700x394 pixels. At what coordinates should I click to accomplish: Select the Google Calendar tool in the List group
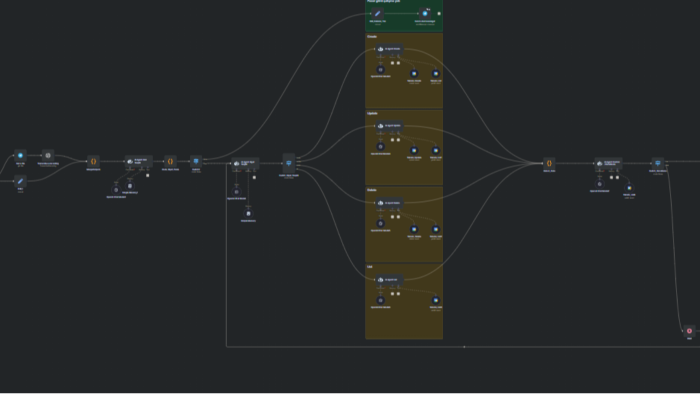436,300
